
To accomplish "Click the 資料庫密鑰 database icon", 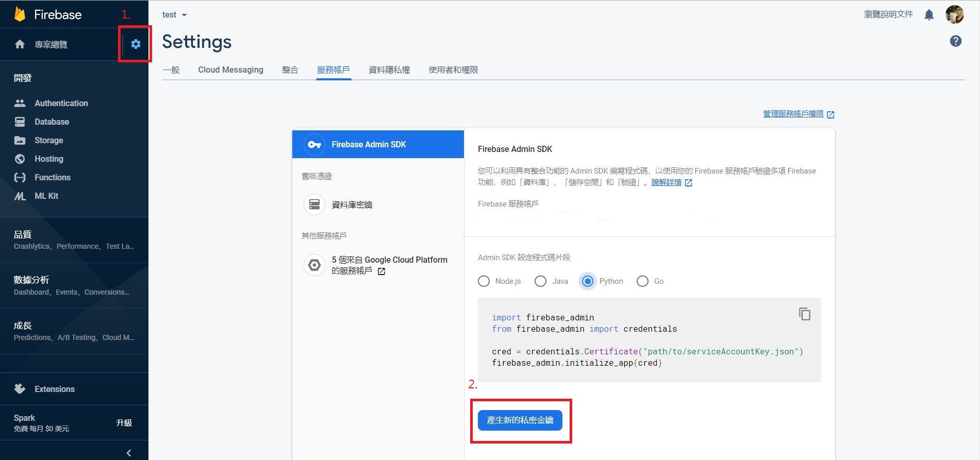I will [x=314, y=205].
